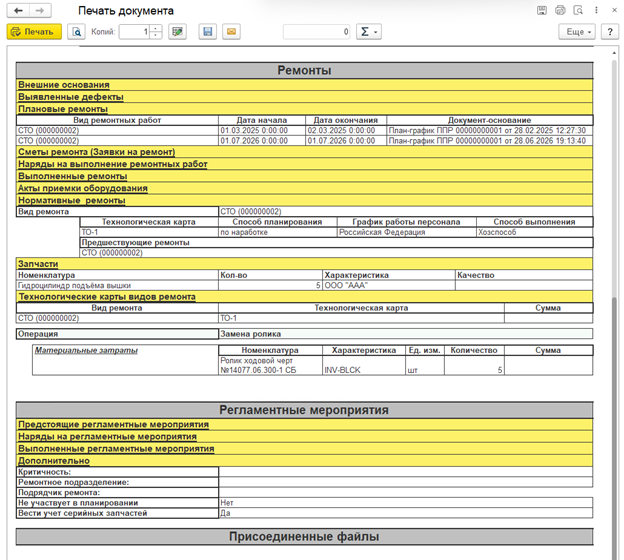Click Выполненные ремонты heading
624x560 pixels.
click(72, 176)
